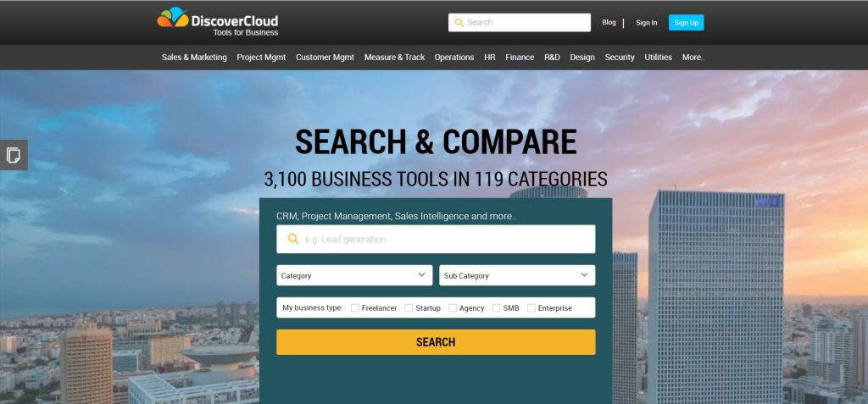
Task: Focus the header Search field
Action: [x=520, y=23]
